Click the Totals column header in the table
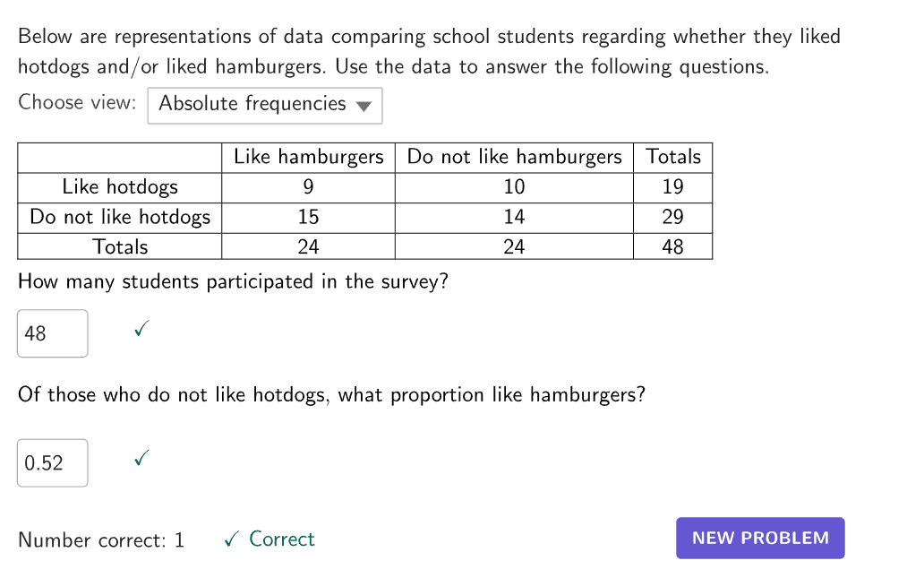The width and height of the screenshot is (924, 578). (x=672, y=157)
